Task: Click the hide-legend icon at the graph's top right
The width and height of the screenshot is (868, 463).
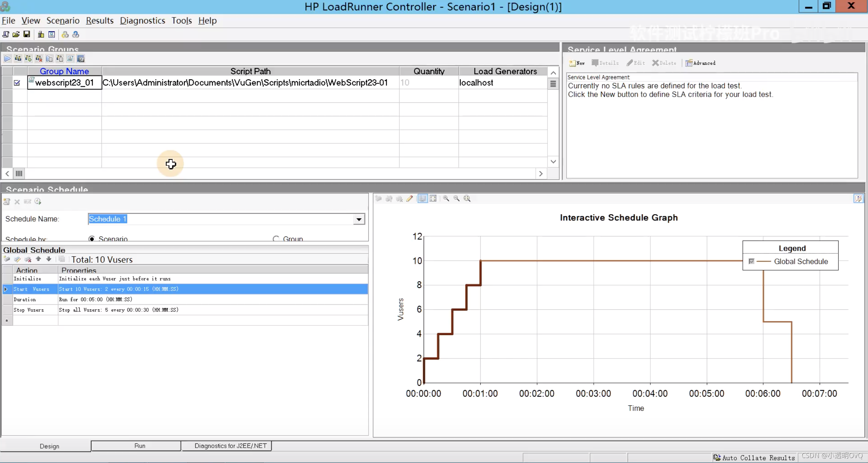Action: pyautogui.click(x=858, y=198)
